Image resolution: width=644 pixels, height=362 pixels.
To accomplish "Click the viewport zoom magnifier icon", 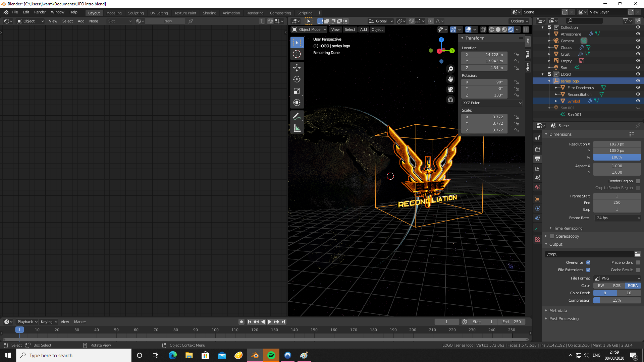I will pyautogui.click(x=450, y=69).
